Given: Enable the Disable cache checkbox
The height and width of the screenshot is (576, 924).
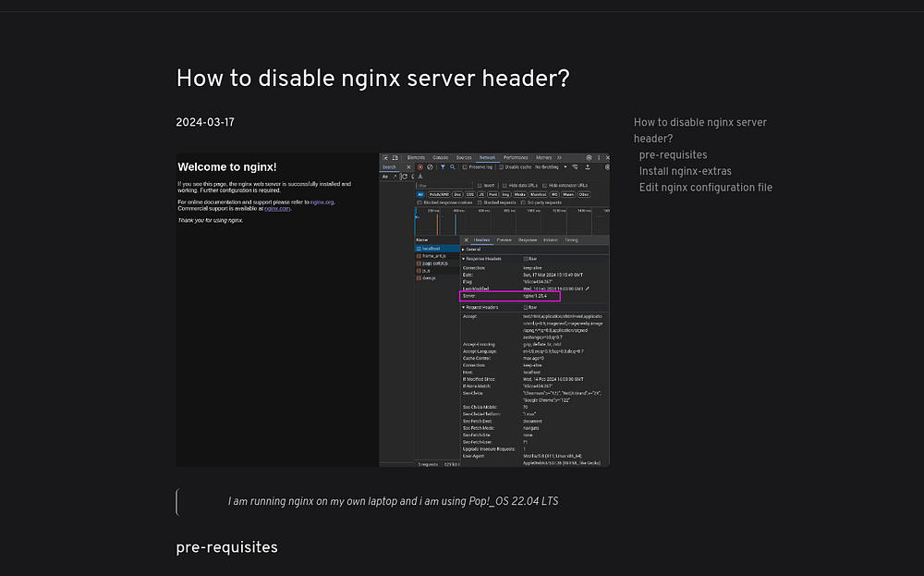Looking at the screenshot, I should point(501,167).
